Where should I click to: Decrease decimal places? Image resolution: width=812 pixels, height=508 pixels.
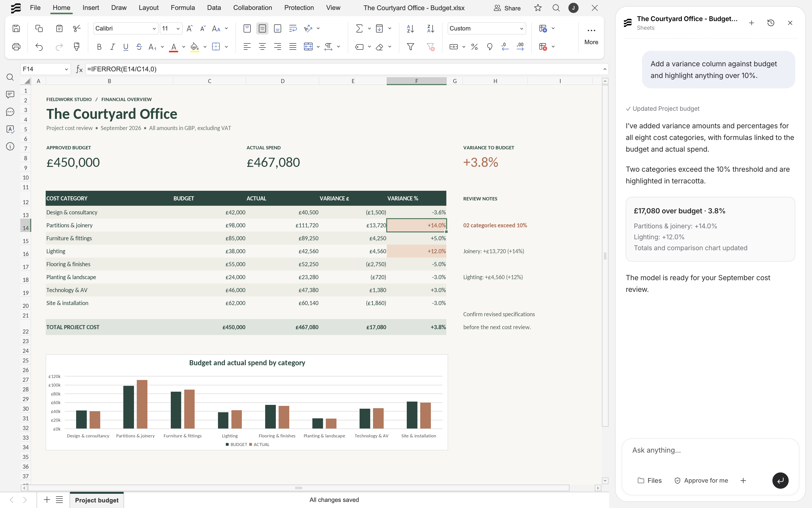click(x=505, y=47)
